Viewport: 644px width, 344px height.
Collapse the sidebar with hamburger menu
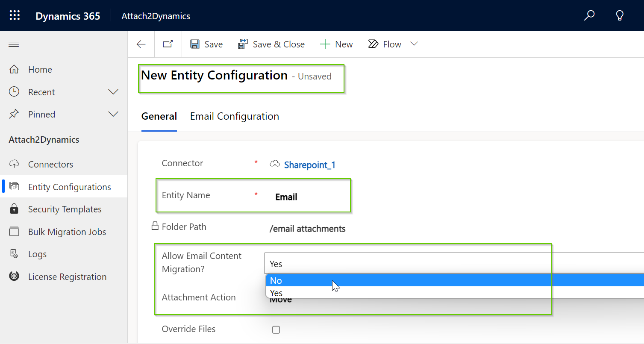(14, 44)
